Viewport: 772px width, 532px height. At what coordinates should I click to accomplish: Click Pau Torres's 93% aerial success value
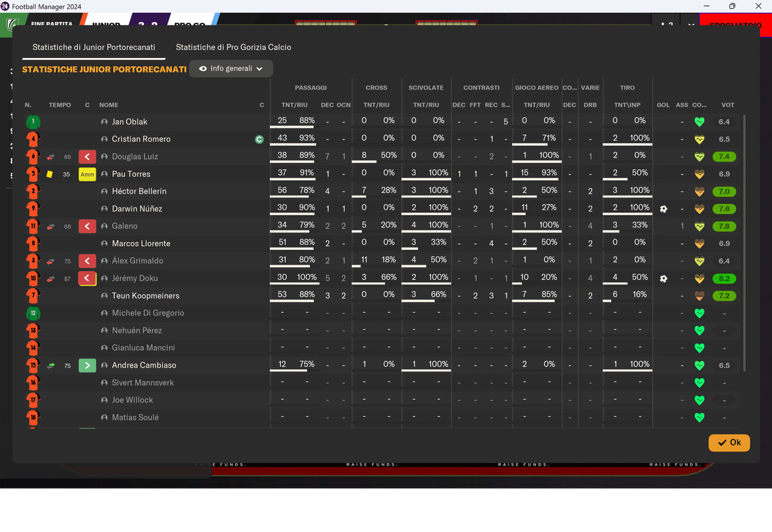coord(549,173)
